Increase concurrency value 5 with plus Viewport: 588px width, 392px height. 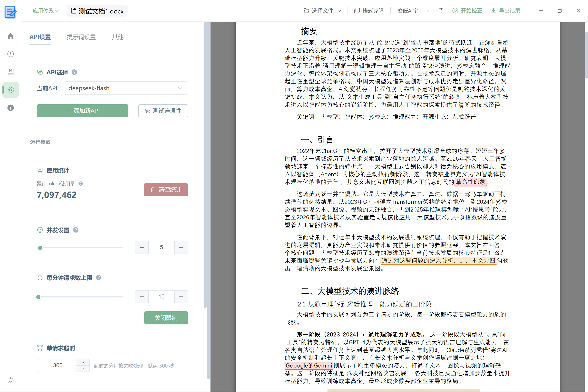(181, 247)
